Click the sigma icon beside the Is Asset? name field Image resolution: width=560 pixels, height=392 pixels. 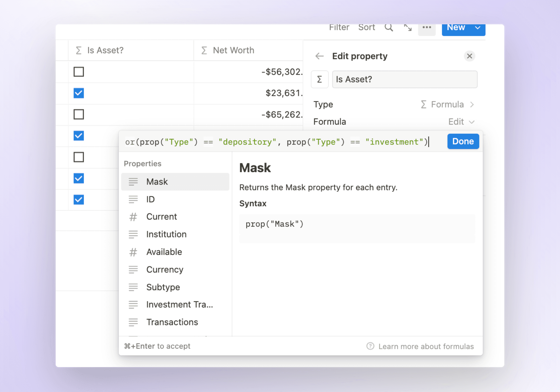pos(319,79)
